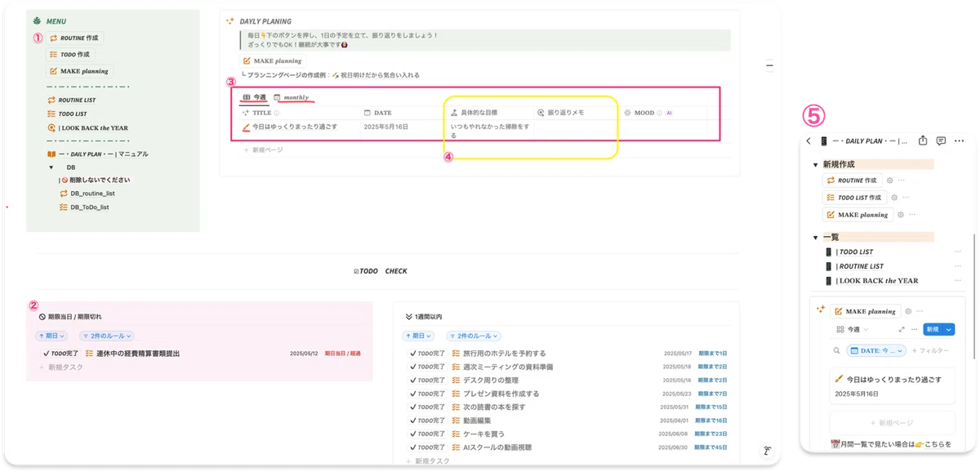This screenshot has width=980, height=472.
Task: Open the three-dot menu in the mobile header
Action: 959,140
